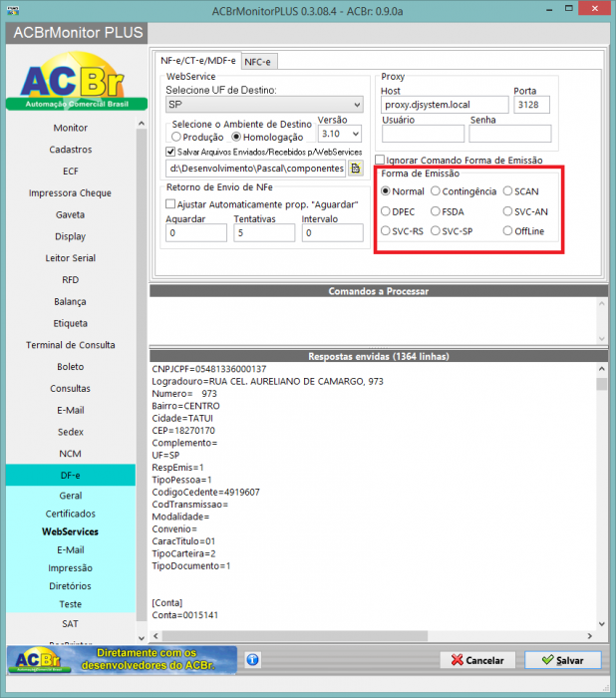616x698 pixels.
Task: Click the proxy Usuário field
Action: pos(423,134)
